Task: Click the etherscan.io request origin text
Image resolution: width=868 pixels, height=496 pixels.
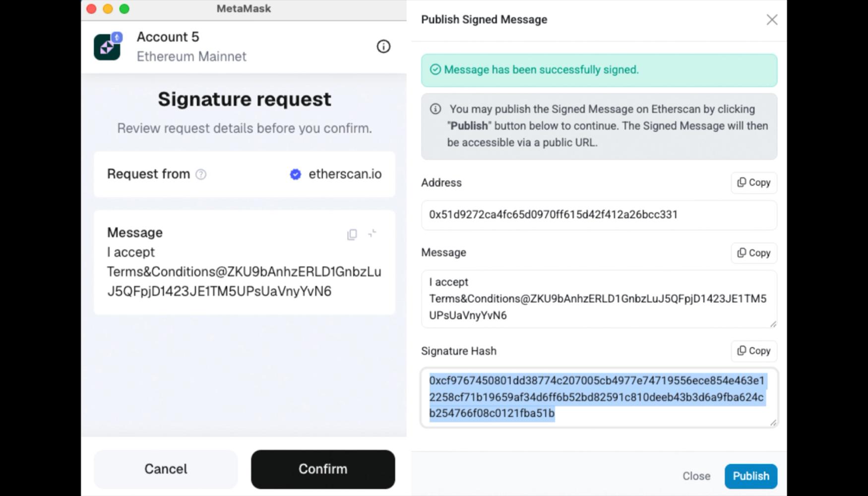Action: point(345,174)
